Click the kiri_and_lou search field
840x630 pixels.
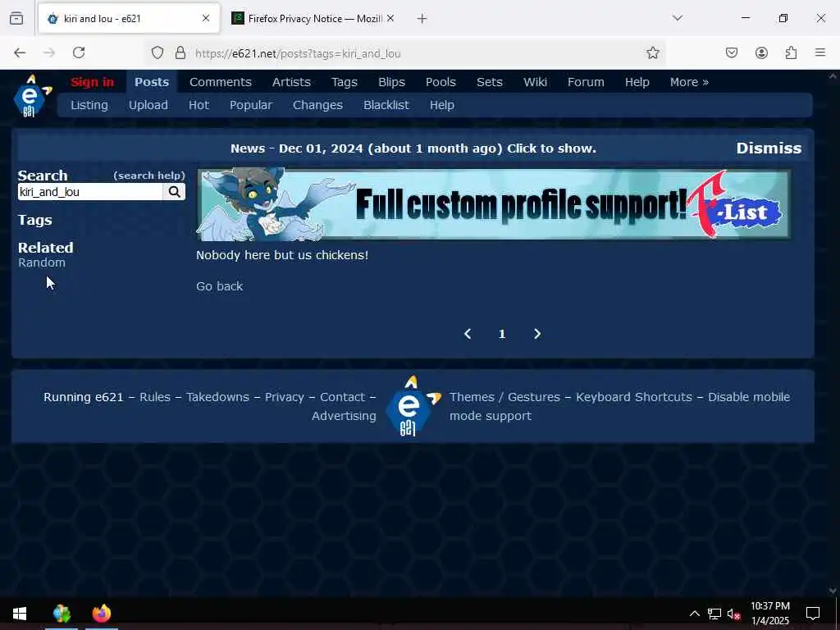tap(90, 192)
